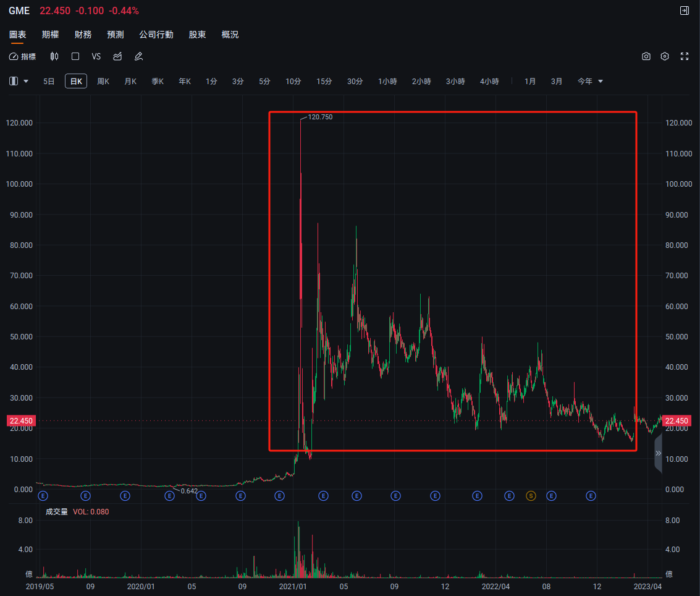Select the 周K weekly timeframe
The height and width of the screenshot is (596, 700).
point(103,81)
